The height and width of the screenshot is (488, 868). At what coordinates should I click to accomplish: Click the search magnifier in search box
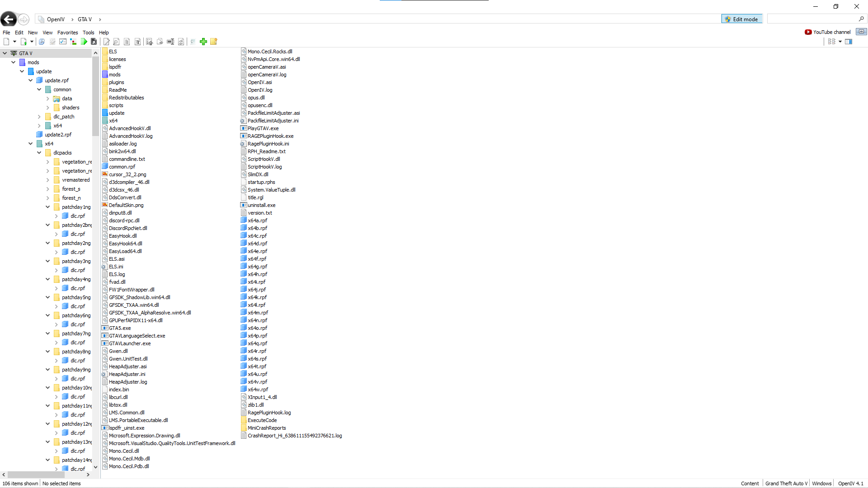tap(861, 19)
